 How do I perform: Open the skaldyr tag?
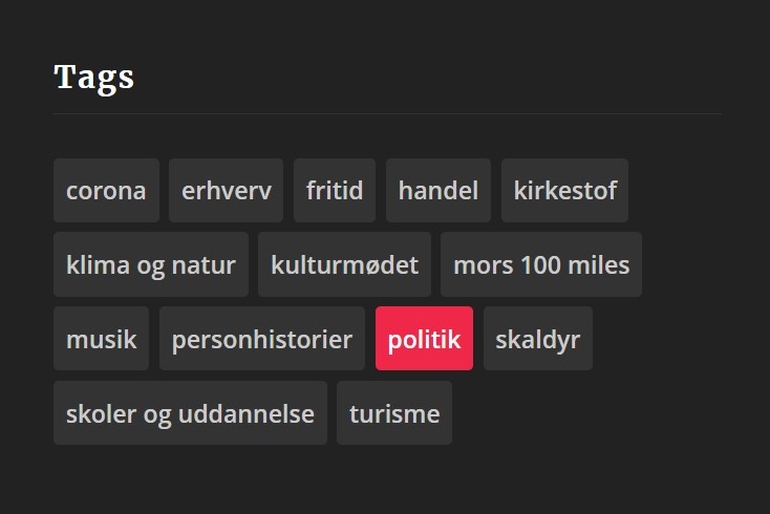(x=538, y=339)
